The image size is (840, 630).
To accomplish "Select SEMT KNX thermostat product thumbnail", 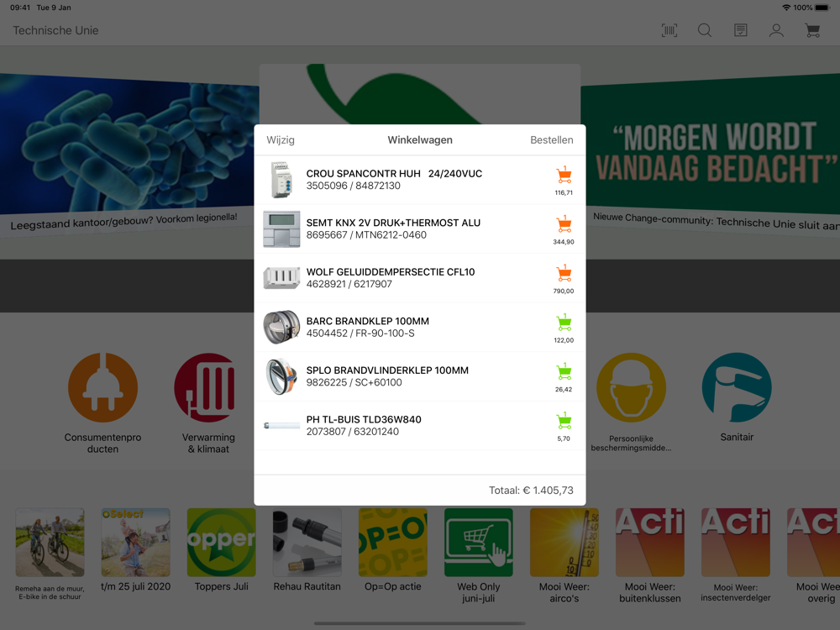I will (281, 229).
